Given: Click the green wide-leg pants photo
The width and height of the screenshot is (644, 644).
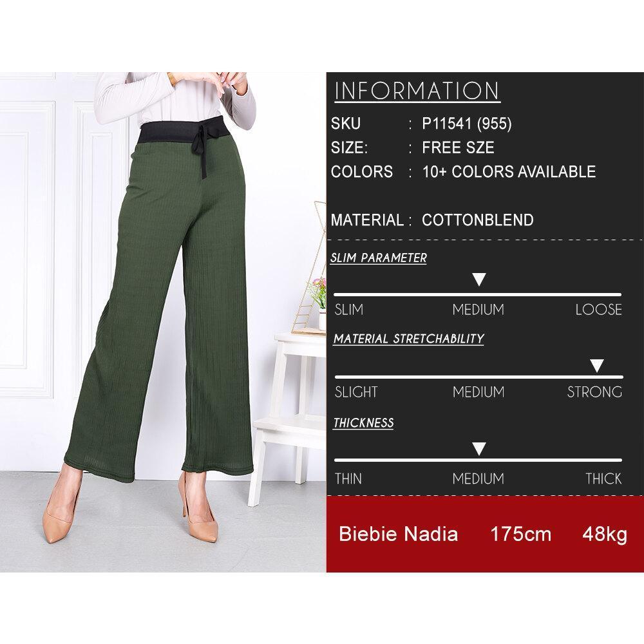Looking at the screenshot, I should (163, 323).
